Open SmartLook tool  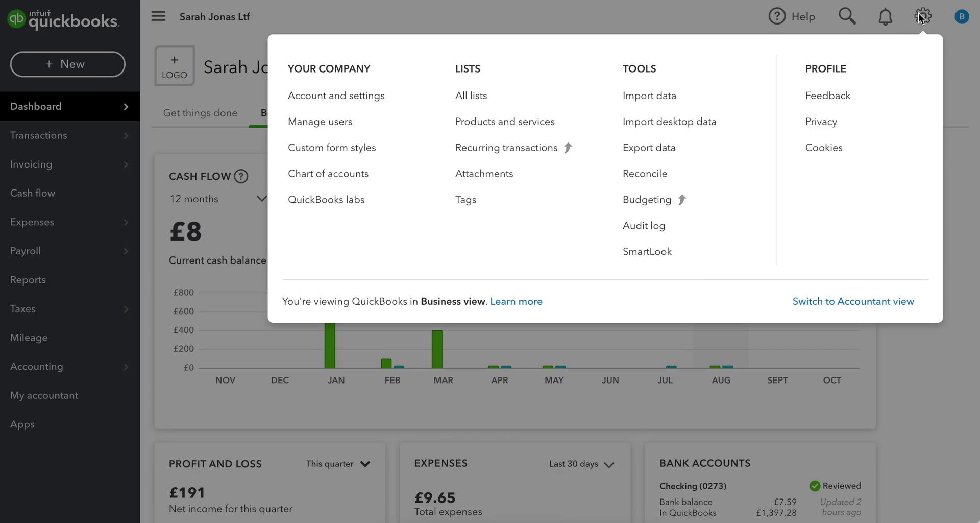tap(647, 252)
